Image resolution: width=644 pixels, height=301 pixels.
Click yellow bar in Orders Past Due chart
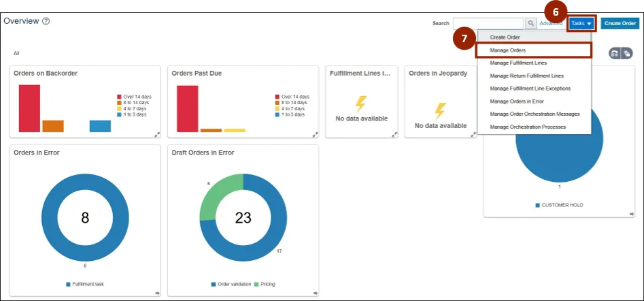tap(235, 131)
